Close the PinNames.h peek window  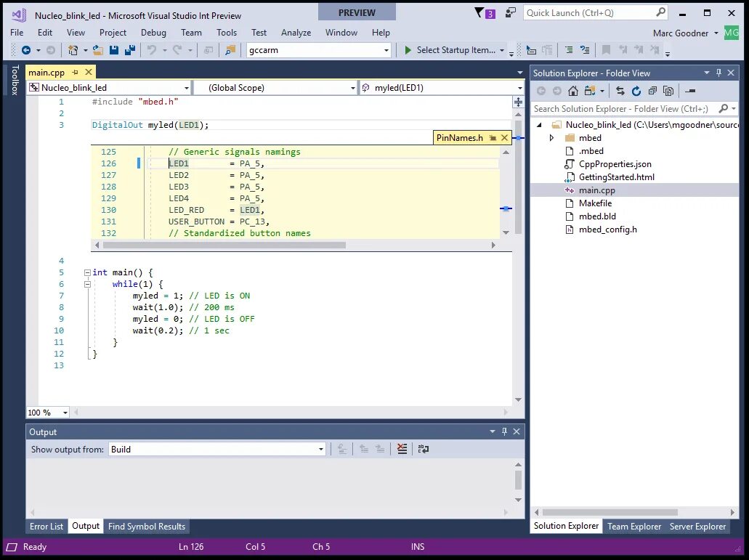point(504,138)
